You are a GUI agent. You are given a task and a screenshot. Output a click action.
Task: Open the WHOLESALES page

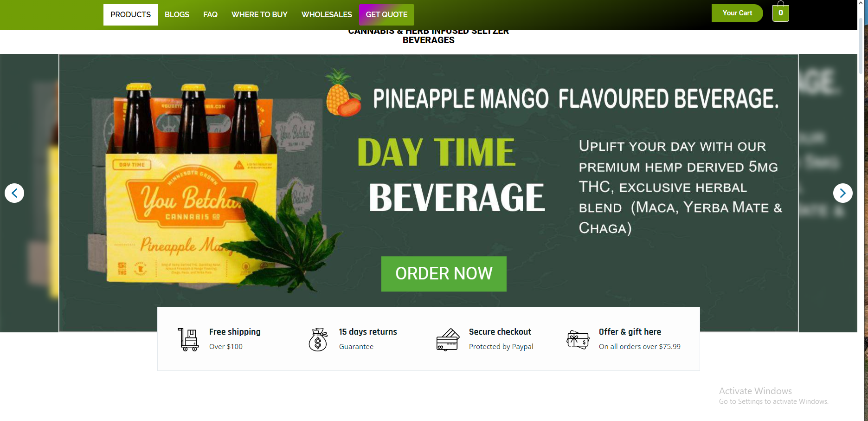click(327, 15)
